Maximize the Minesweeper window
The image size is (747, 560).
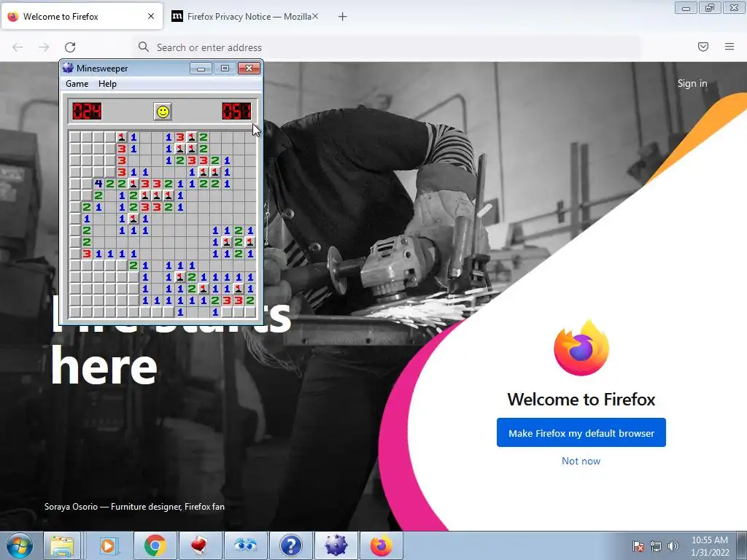pyautogui.click(x=225, y=69)
